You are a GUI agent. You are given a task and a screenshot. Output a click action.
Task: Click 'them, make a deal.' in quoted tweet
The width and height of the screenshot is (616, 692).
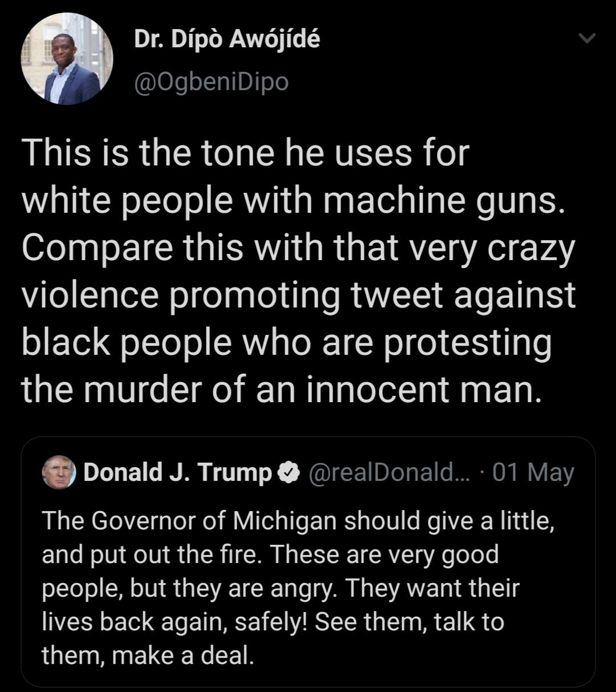pos(147,655)
